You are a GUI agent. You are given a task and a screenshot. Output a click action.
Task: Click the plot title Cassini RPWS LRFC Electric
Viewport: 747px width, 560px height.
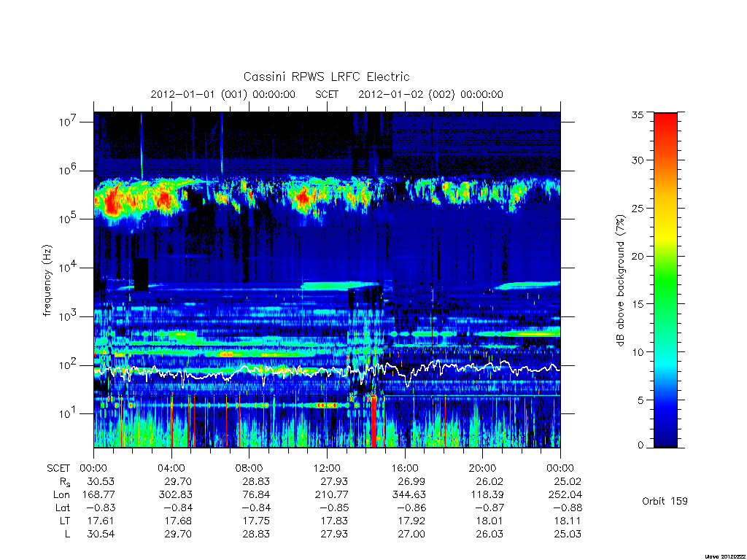(x=326, y=77)
